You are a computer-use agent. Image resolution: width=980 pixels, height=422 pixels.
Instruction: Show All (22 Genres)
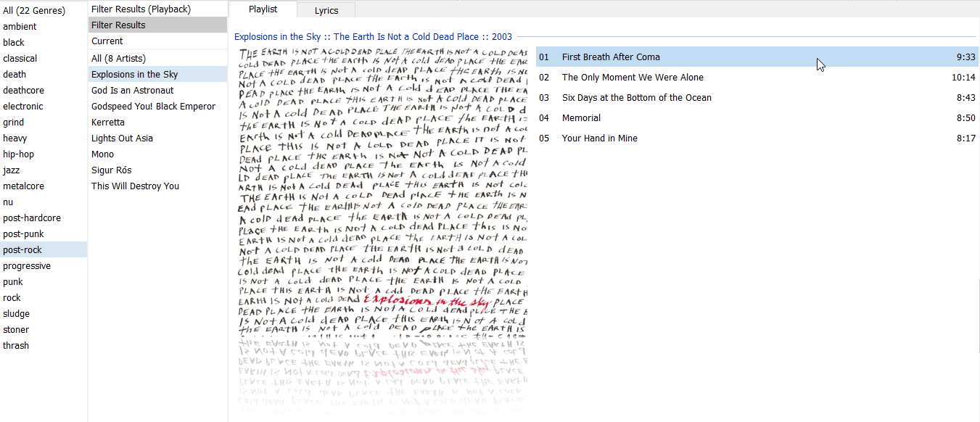(x=33, y=11)
